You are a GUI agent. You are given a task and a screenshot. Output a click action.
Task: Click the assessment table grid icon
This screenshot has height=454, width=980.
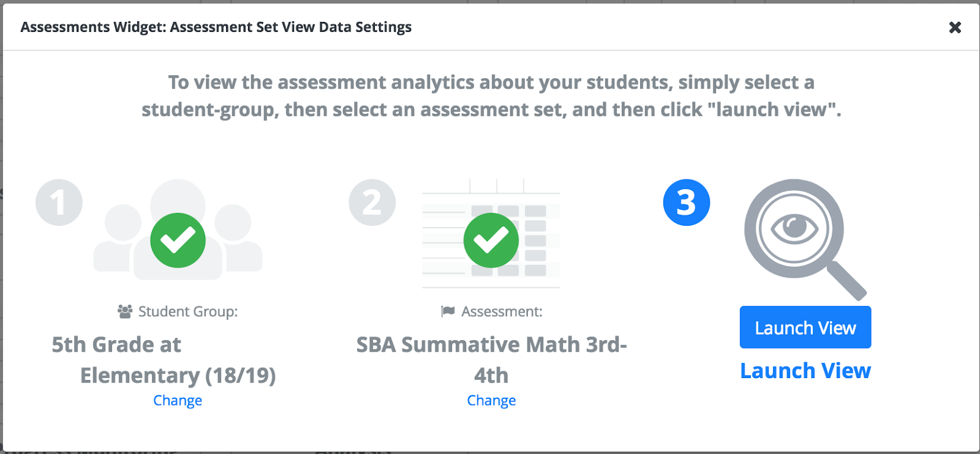[x=491, y=234]
